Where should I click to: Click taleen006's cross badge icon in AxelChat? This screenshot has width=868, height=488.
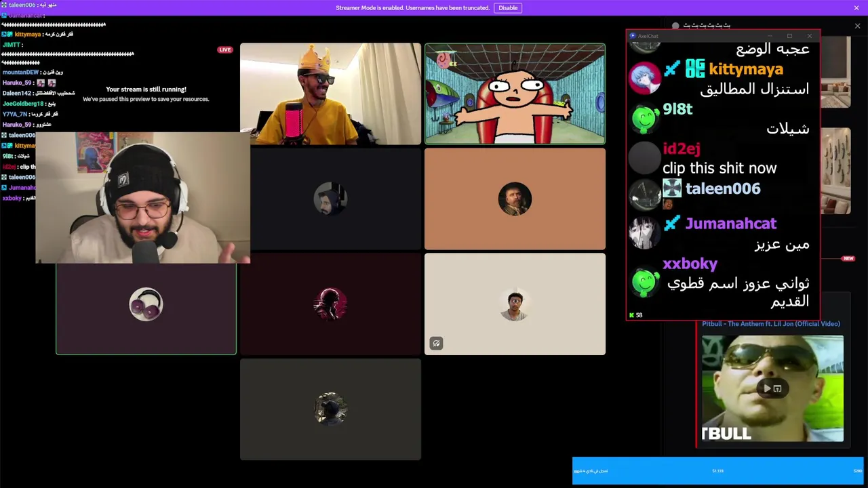pos(672,188)
